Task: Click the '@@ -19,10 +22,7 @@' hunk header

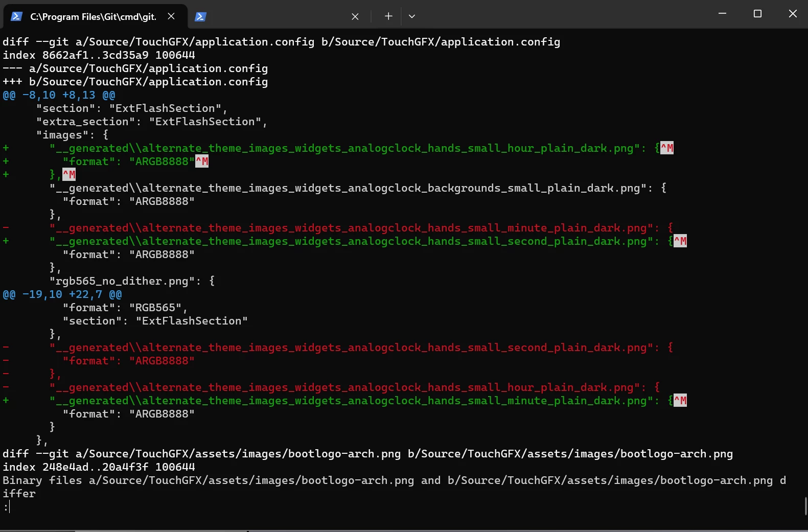Action: (x=62, y=294)
